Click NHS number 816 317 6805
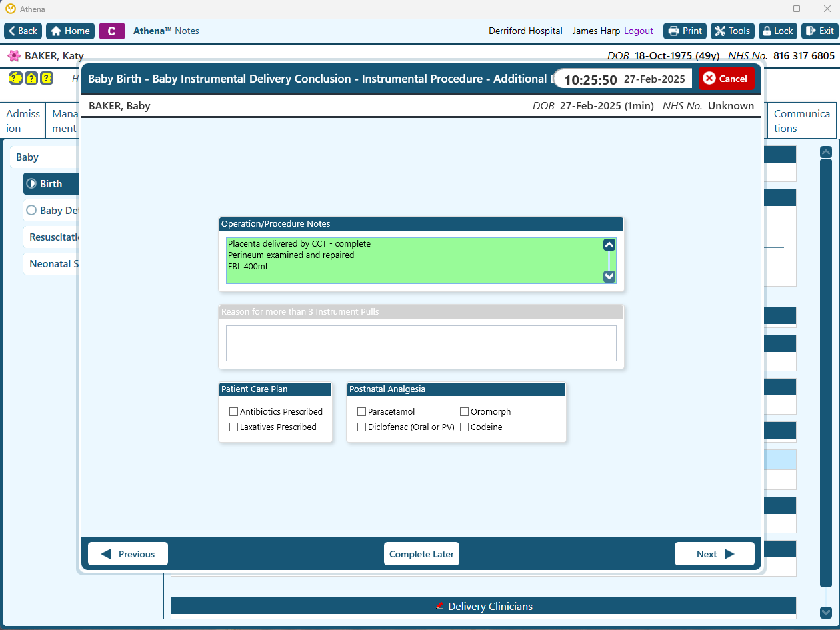 coord(804,56)
